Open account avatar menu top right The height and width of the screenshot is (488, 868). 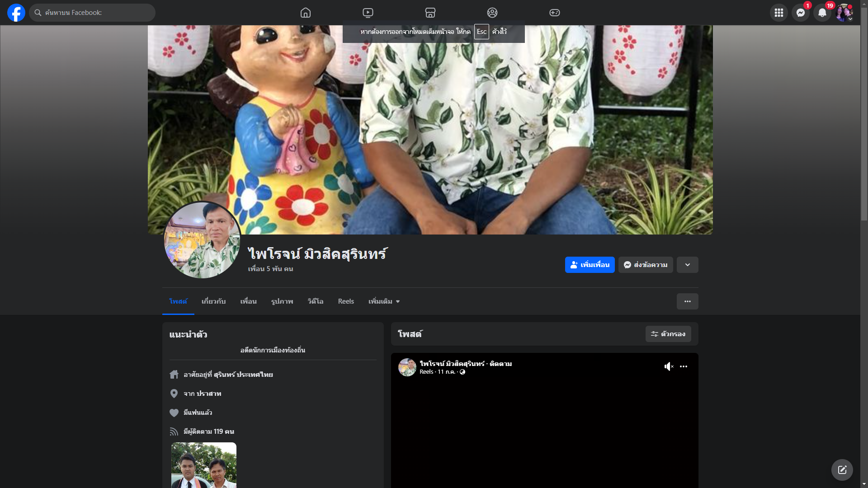coord(844,13)
